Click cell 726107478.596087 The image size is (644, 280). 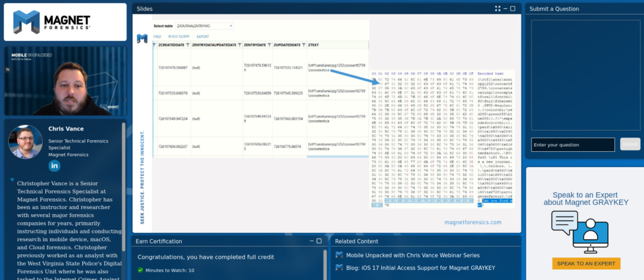tap(173, 67)
